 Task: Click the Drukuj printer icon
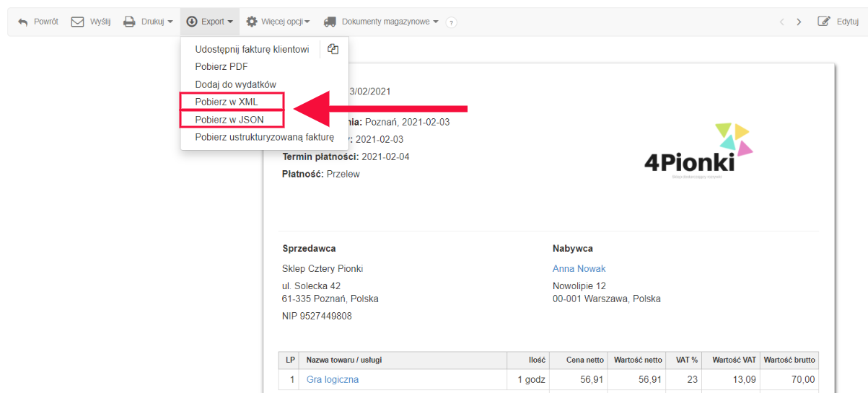pyautogui.click(x=129, y=22)
